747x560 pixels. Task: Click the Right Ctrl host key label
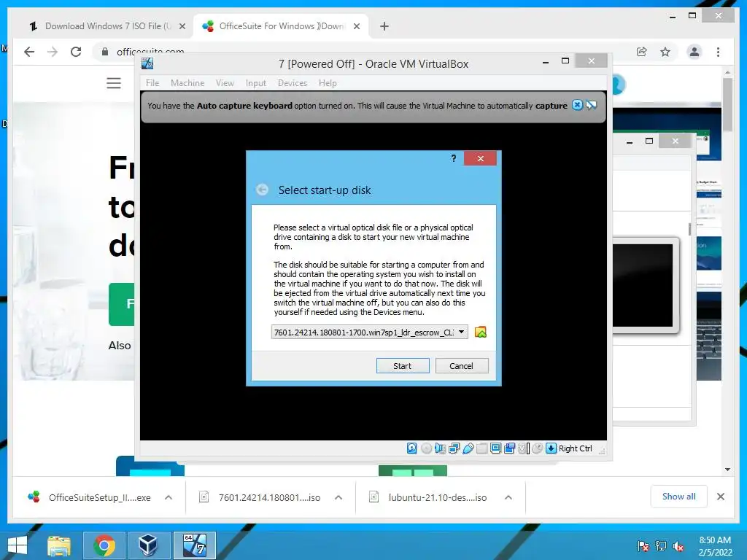point(576,448)
